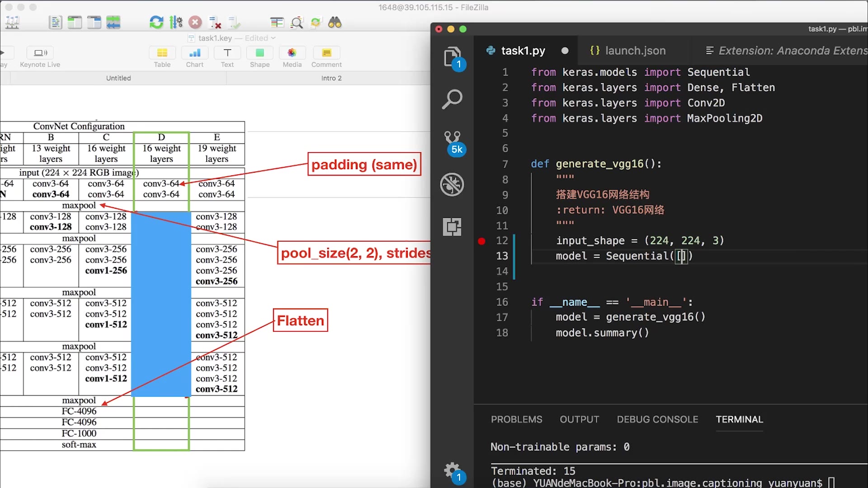The height and width of the screenshot is (488, 868).
Task: Open the TERMINAL tab in VS Code
Action: (739, 419)
